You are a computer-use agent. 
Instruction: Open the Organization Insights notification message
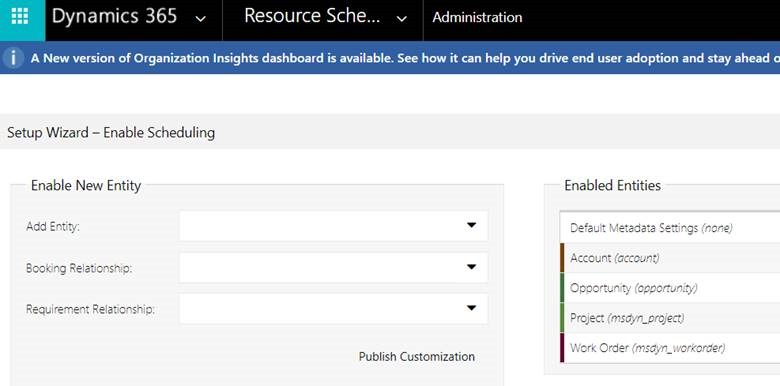(405, 58)
